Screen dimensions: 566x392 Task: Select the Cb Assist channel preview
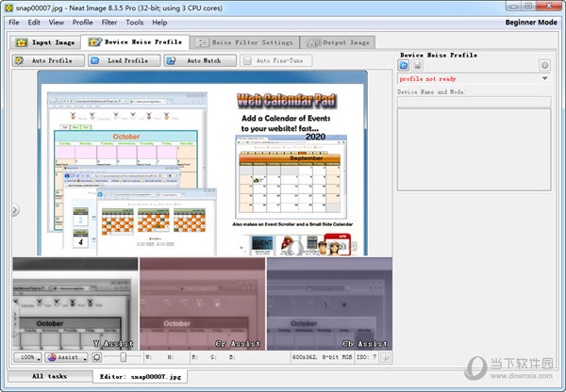click(x=329, y=303)
